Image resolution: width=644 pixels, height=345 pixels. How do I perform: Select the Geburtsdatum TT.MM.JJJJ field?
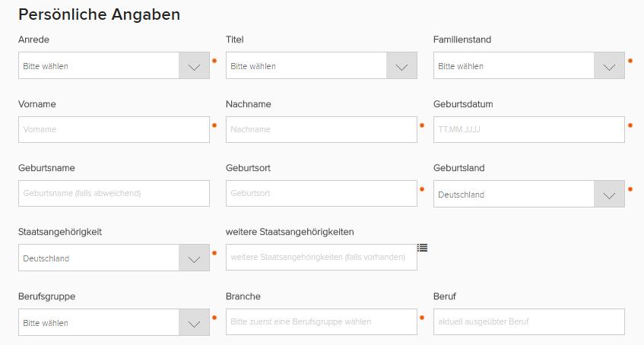(528, 130)
